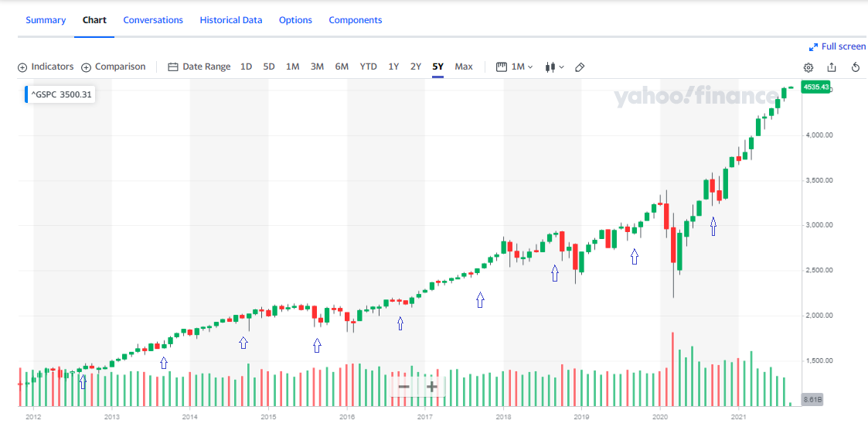Click the 2,500.00 axis label
The width and height of the screenshot is (868, 427).
(819, 271)
